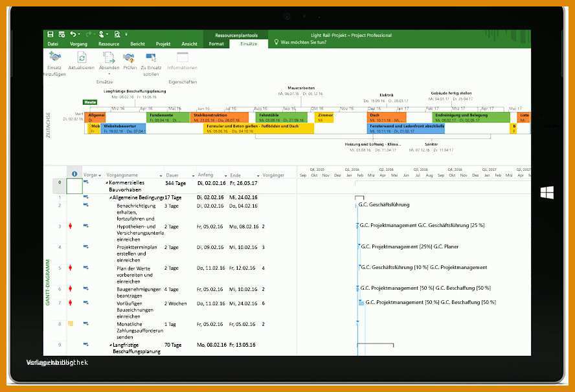The image size is (575, 392).
Task: Click the 344 Tage duration cell
Action: [175, 183]
